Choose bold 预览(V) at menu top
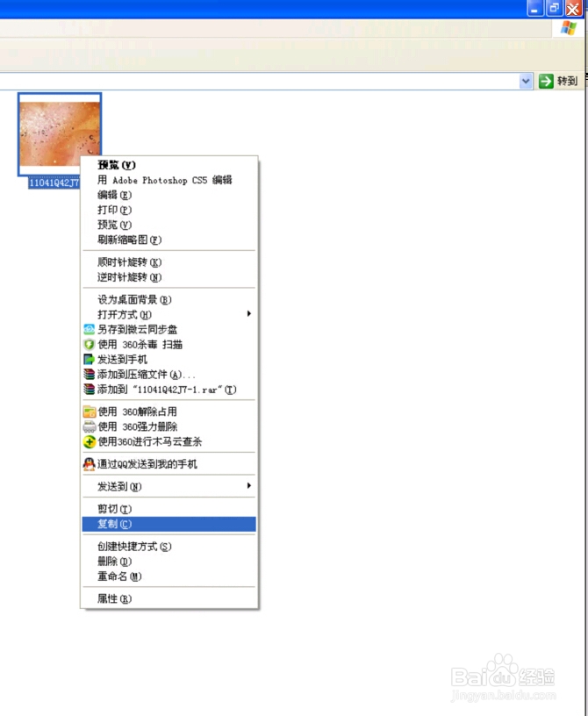Screen dimensions: 588x716 (169, 165)
